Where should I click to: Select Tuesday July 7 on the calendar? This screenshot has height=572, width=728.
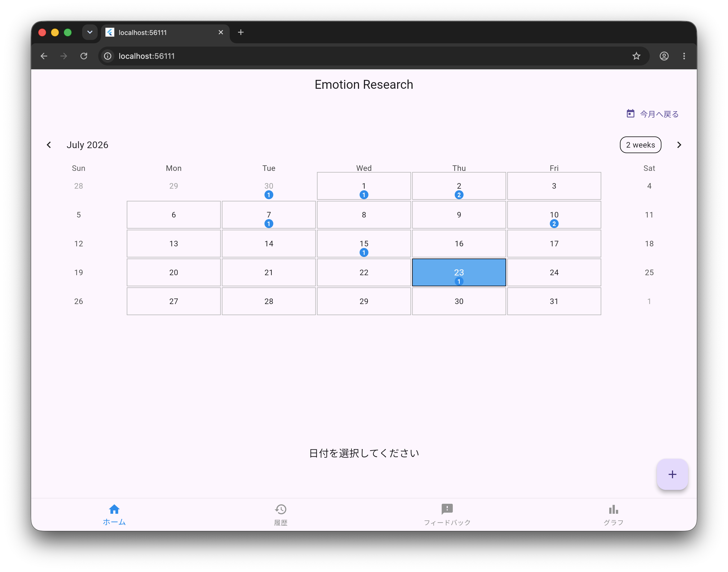(269, 215)
